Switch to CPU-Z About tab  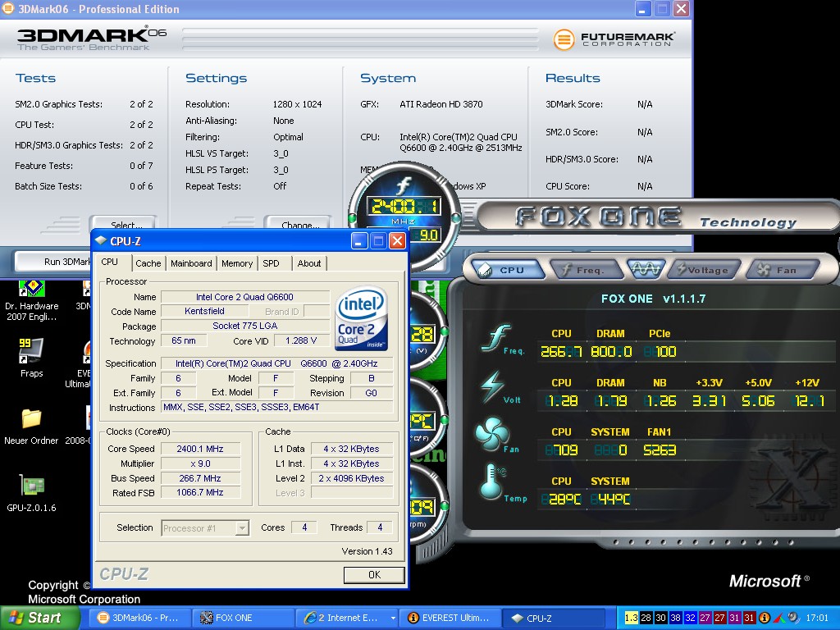(x=309, y=263)
